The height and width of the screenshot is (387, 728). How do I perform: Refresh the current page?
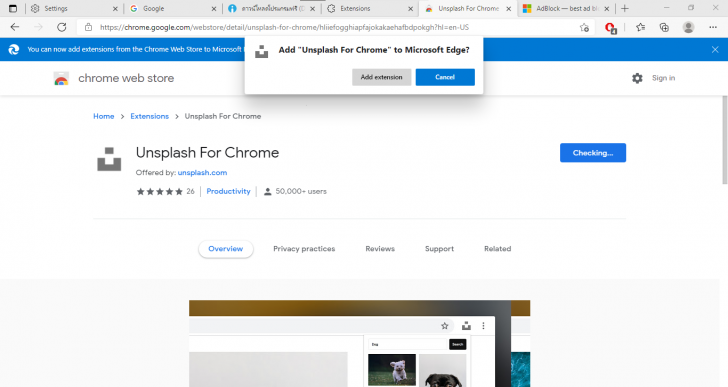click(61, 27)
